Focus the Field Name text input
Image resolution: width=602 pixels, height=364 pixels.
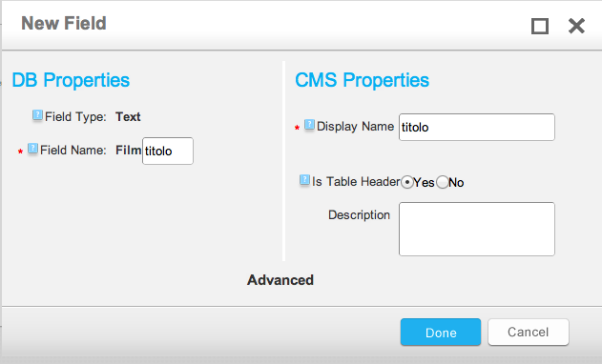[168, 152]
